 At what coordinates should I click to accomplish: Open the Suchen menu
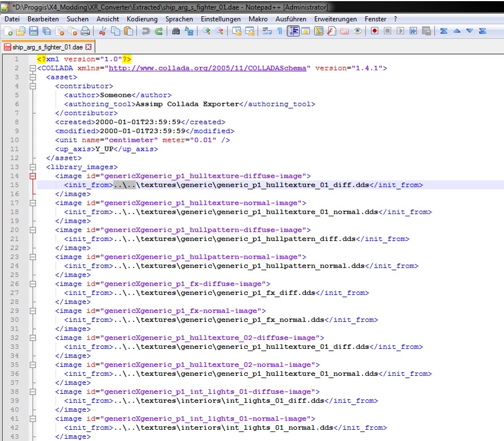point(77,19)
